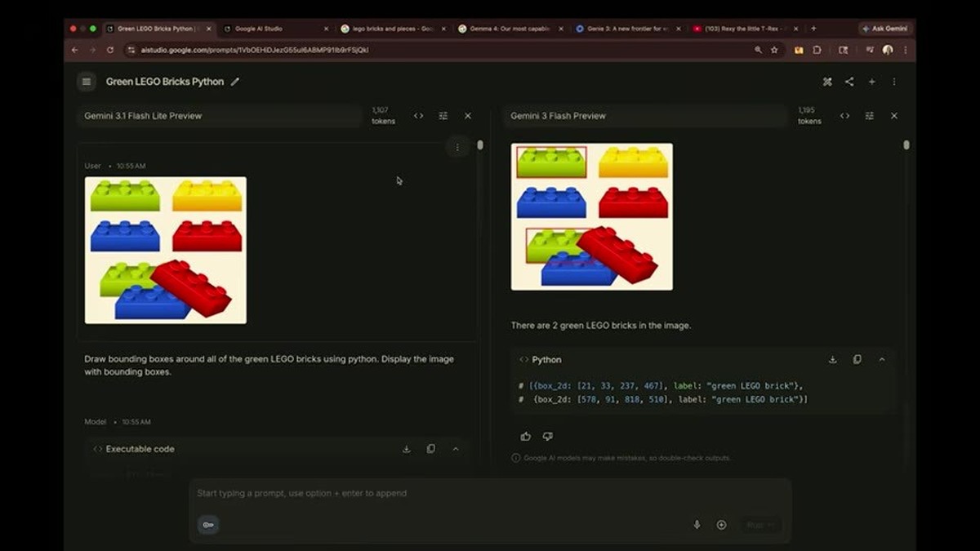The height and width of the screenshot is (551, 980).
Task: Add media with the plus circle icon
Action: 721,525
